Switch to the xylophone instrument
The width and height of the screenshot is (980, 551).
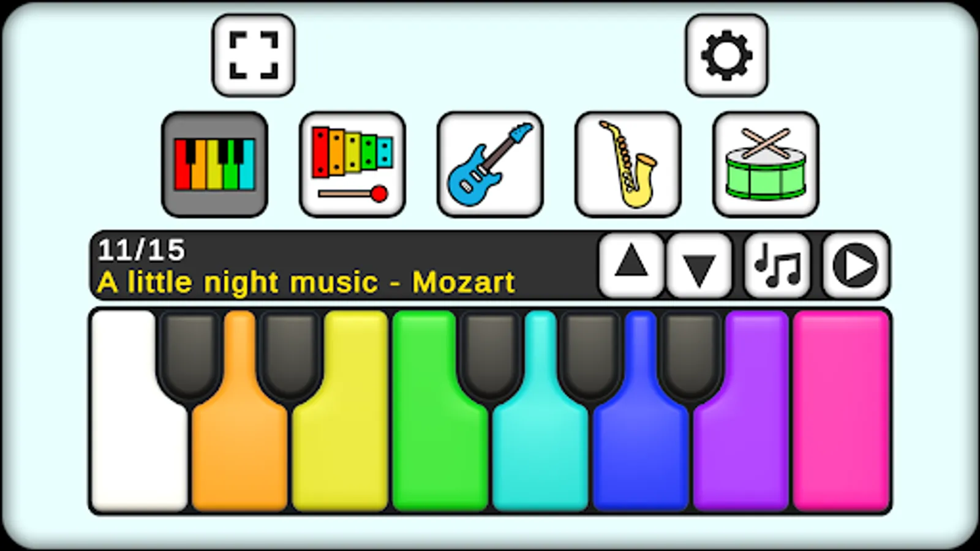point(352,164)
